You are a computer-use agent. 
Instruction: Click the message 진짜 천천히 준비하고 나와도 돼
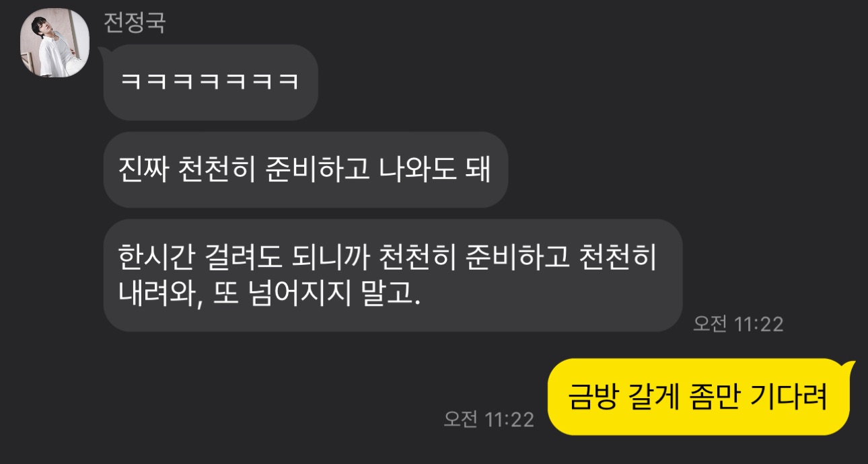(x=305, y=170)
